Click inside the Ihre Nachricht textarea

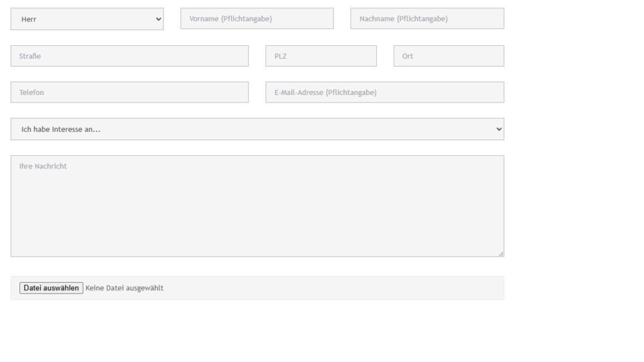coord(257,206)
